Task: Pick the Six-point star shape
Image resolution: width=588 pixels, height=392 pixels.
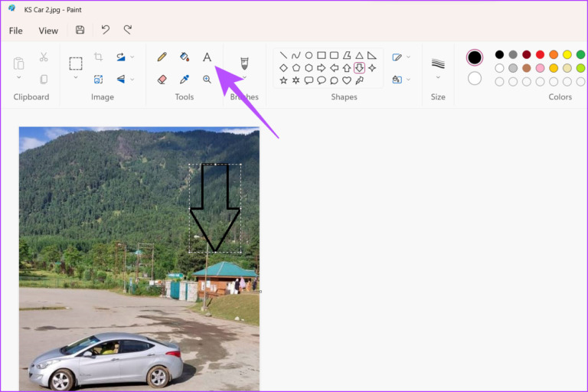Action: click(296, 80)
